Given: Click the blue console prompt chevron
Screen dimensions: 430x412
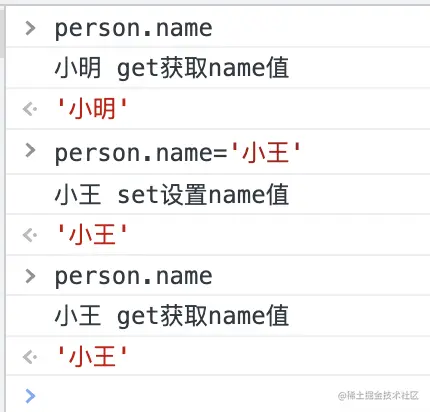Looking at the screenshot, I should (x=30, y=396).
